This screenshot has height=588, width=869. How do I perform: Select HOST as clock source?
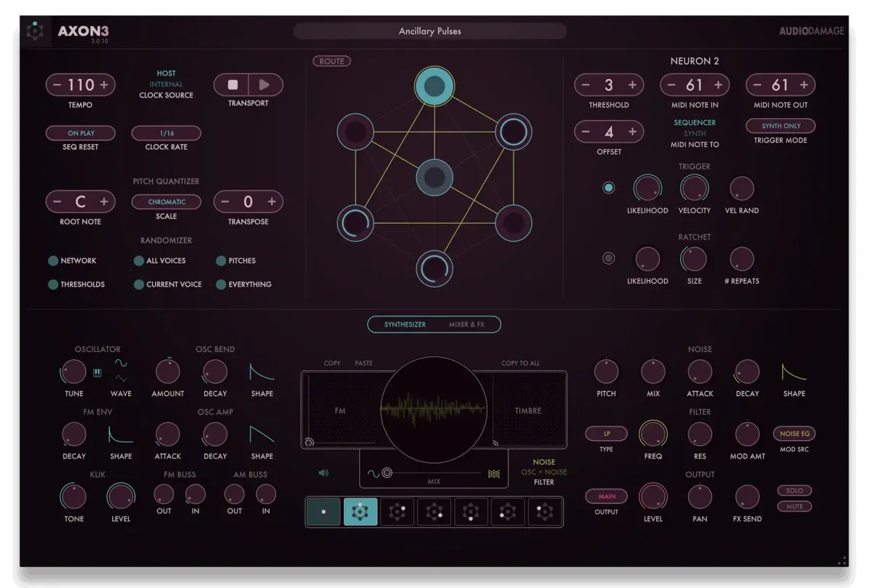coord(166,73)
